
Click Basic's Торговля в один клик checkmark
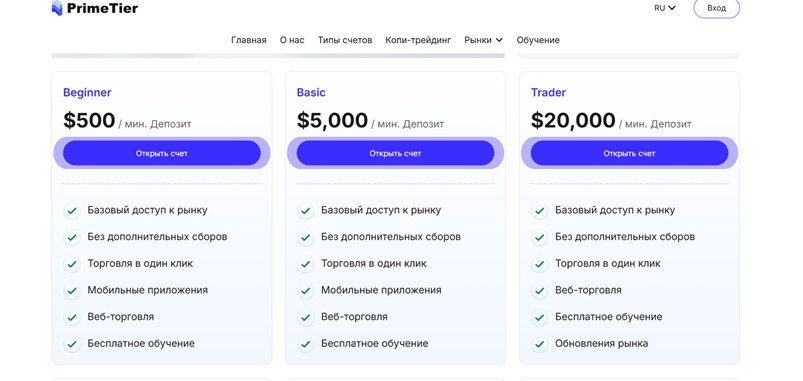coord(306,264)
